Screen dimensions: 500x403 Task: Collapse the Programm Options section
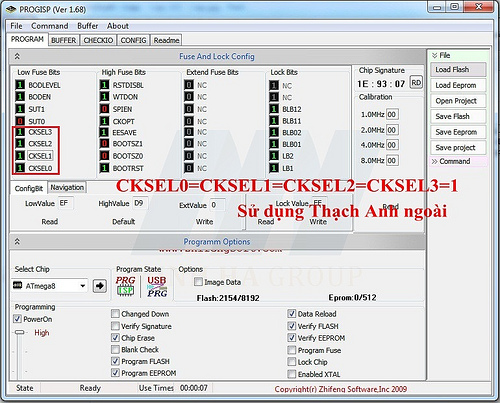point(17,242)
